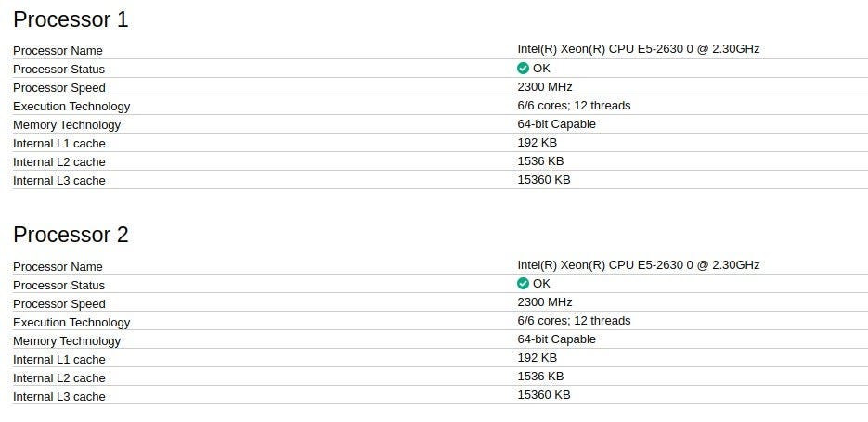Click Processor 2's Internal L3 cache label

[59, 397]
